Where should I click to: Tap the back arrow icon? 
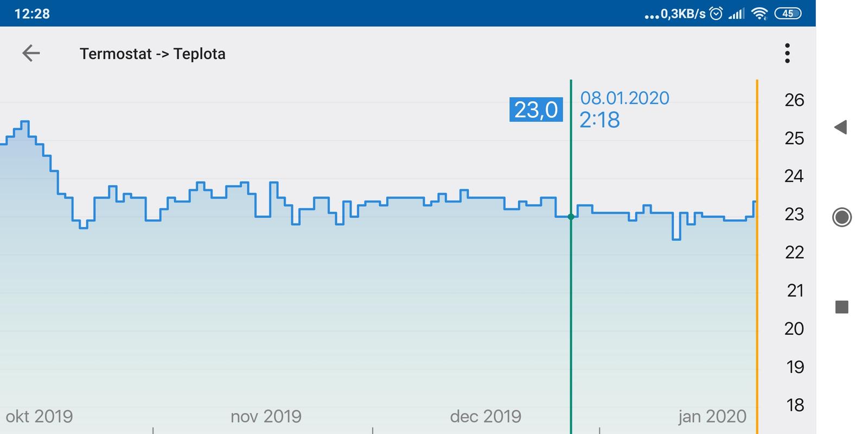coord(31,53)
